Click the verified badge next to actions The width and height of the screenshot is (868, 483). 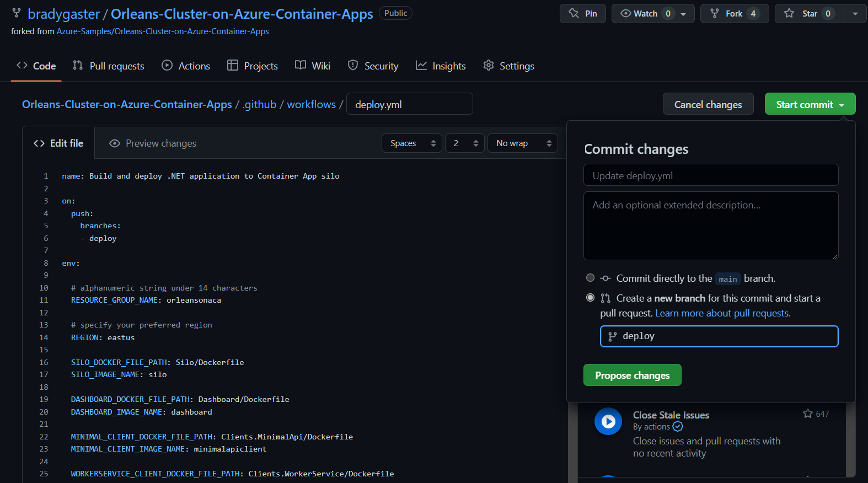tap(678, 427)
